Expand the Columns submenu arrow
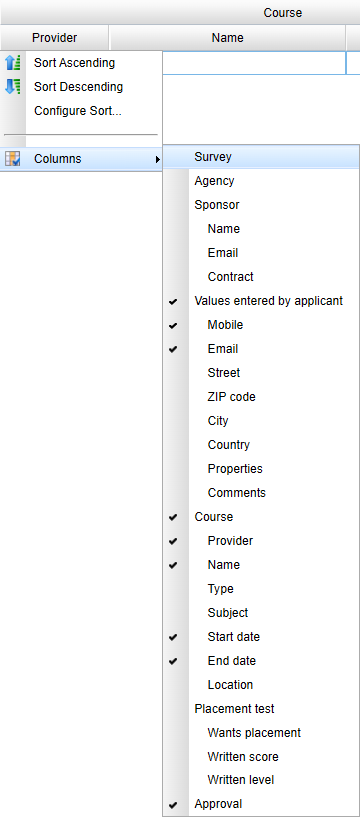This screenshot has height=817, width=360. tap(157, 159)
